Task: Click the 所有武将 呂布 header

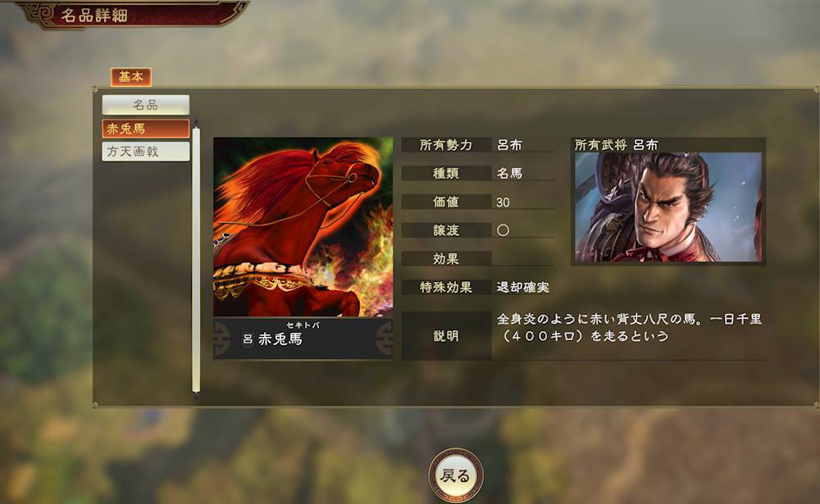Action: pos(616,145)
